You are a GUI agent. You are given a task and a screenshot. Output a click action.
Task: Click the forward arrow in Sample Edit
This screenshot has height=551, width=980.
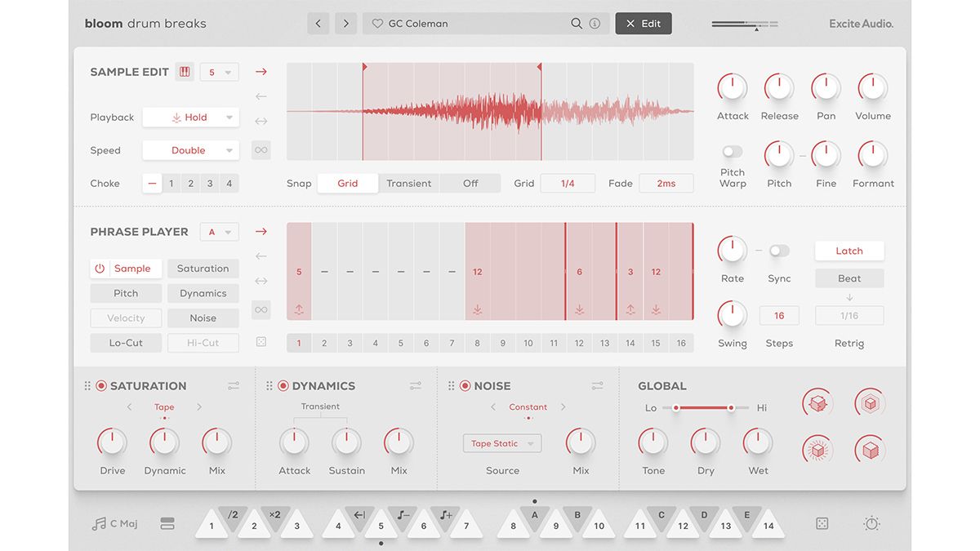point(261,72)
